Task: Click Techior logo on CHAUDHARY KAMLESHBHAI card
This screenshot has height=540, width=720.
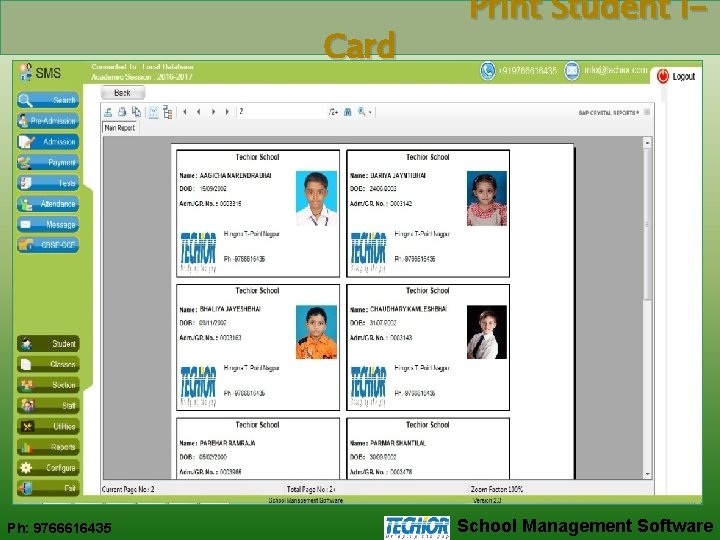Action: point(368,386)
